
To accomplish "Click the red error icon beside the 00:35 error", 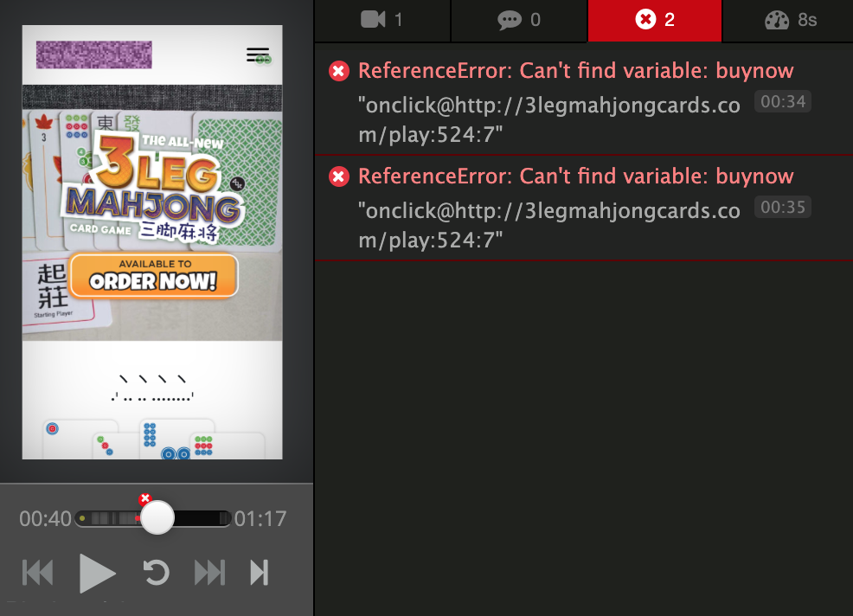I will pos(339,176).
